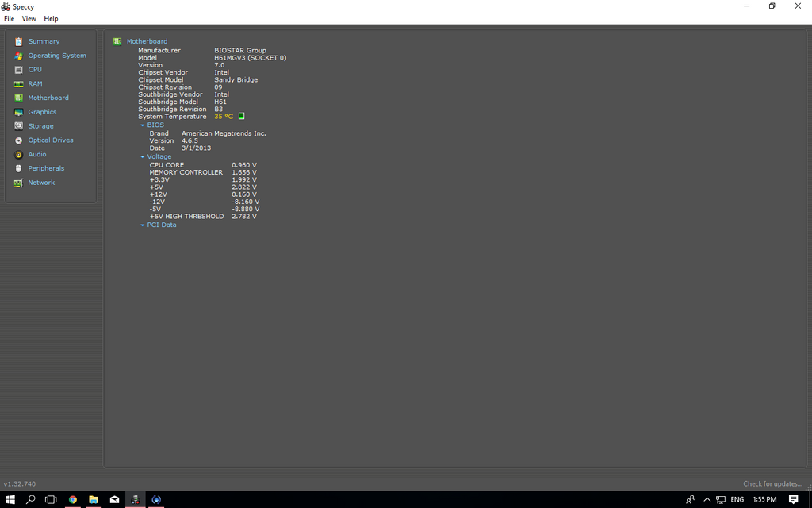Select manufacturer value BIOSTAR Group
Image resolution: width=812 pixels, height=508 pixels.
(x=240, y=50)
